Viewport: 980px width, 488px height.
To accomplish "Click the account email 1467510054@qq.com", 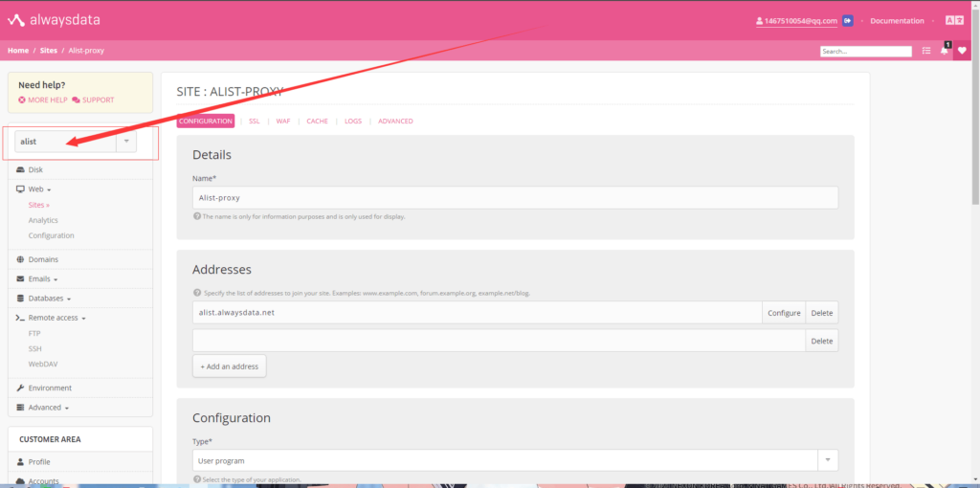I will [x=796, y=21].
